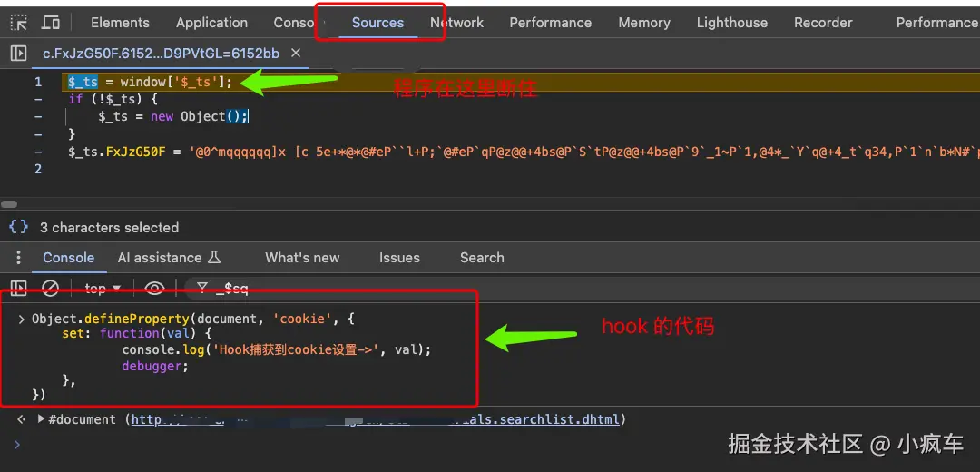Expand the #document result triangle

(41, 418)
